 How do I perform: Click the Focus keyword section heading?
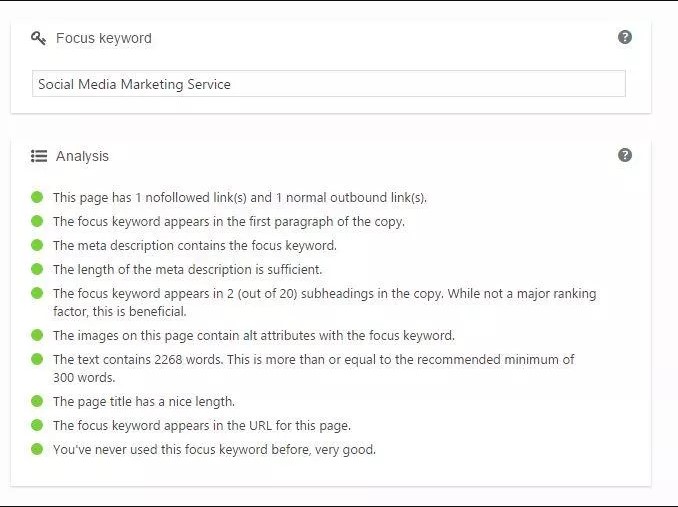pos(104,38)
